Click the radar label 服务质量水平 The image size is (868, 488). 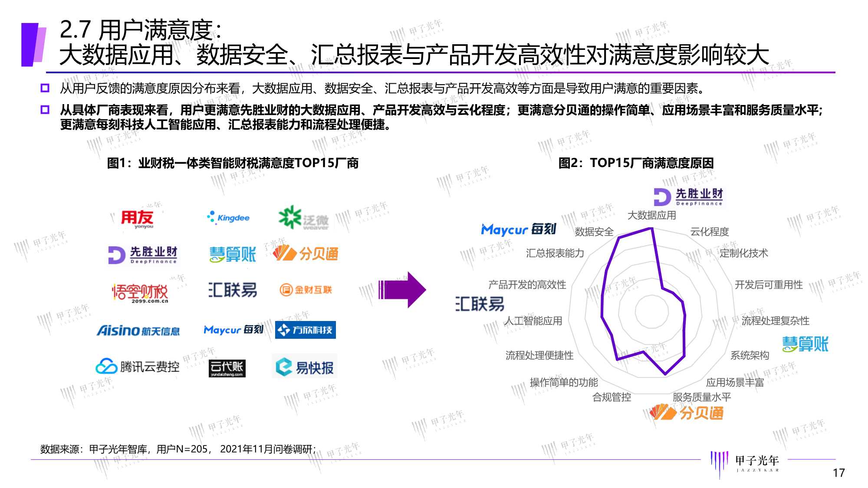click(702, 397)
